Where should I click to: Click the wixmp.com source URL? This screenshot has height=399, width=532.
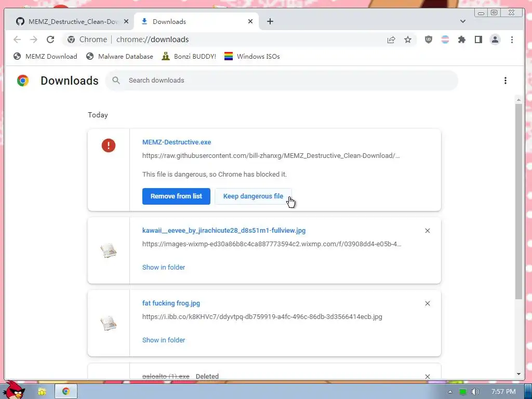click(x=272, y=244)
